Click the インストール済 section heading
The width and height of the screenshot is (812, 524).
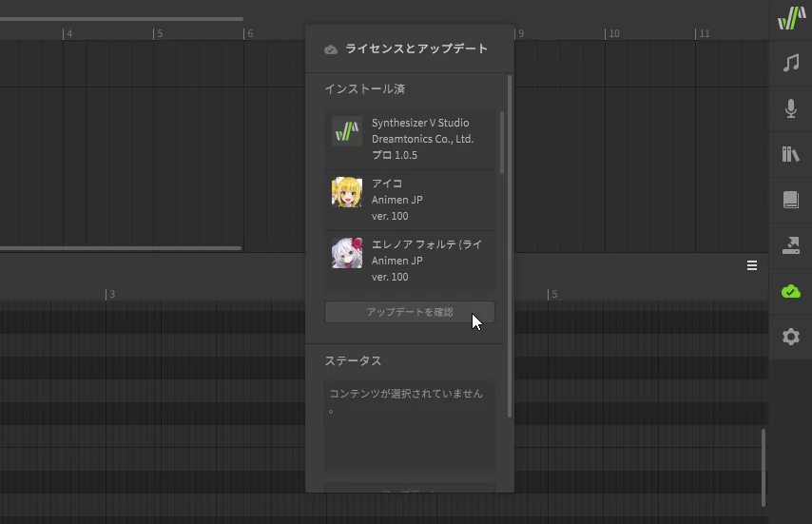pos(364,89)
